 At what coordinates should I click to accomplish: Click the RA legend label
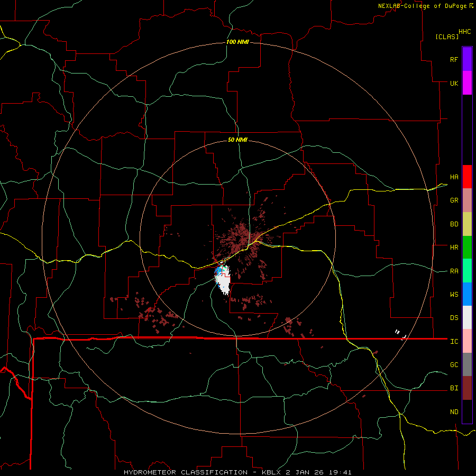tap(454, 271)
